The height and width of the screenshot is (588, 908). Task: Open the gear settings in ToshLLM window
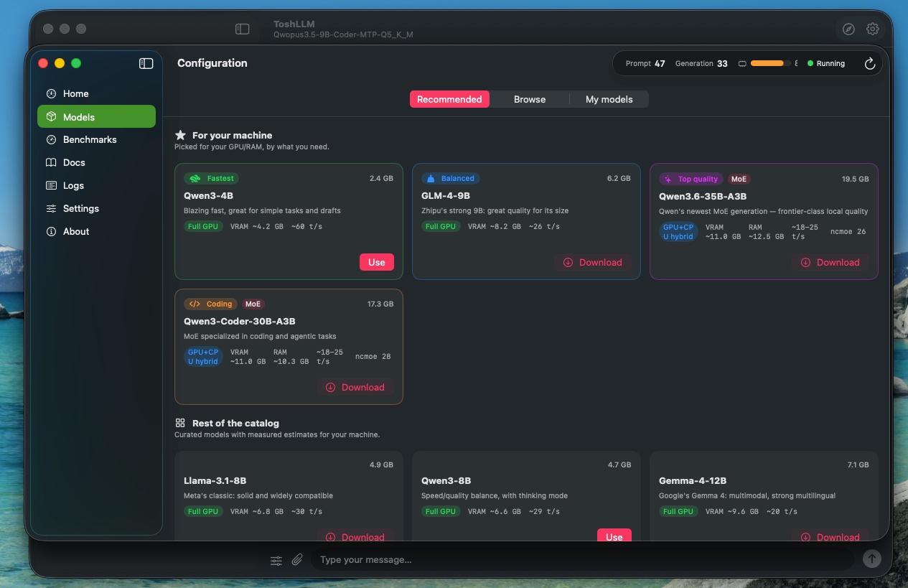[x=873, y=29]
